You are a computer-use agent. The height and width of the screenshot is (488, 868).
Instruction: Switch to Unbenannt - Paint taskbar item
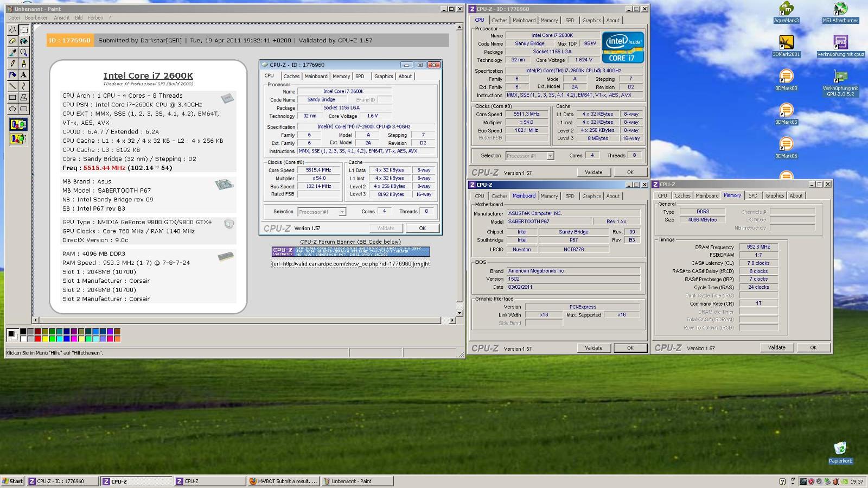tap(356, 481)
